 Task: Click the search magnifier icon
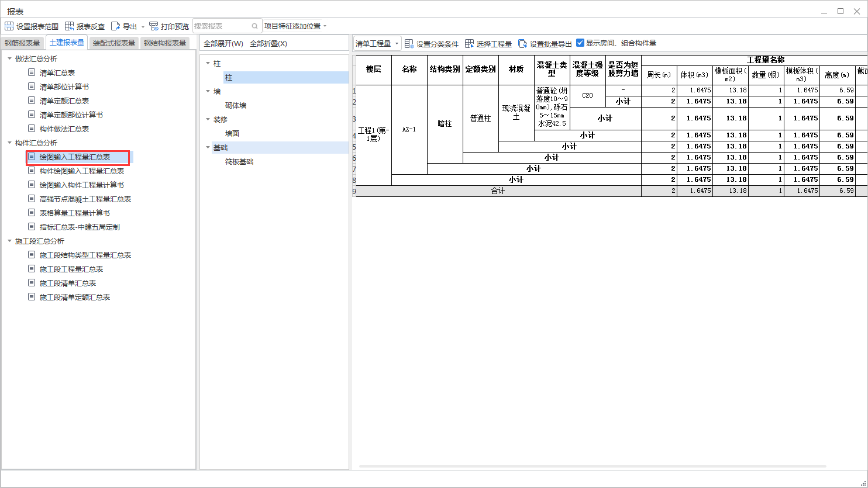click(x=255, y=26)
